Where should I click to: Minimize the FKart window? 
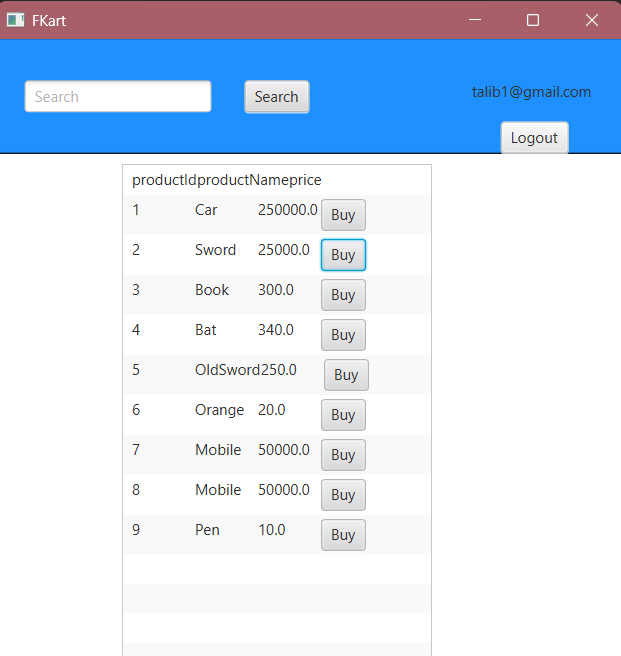coord(475,20)
